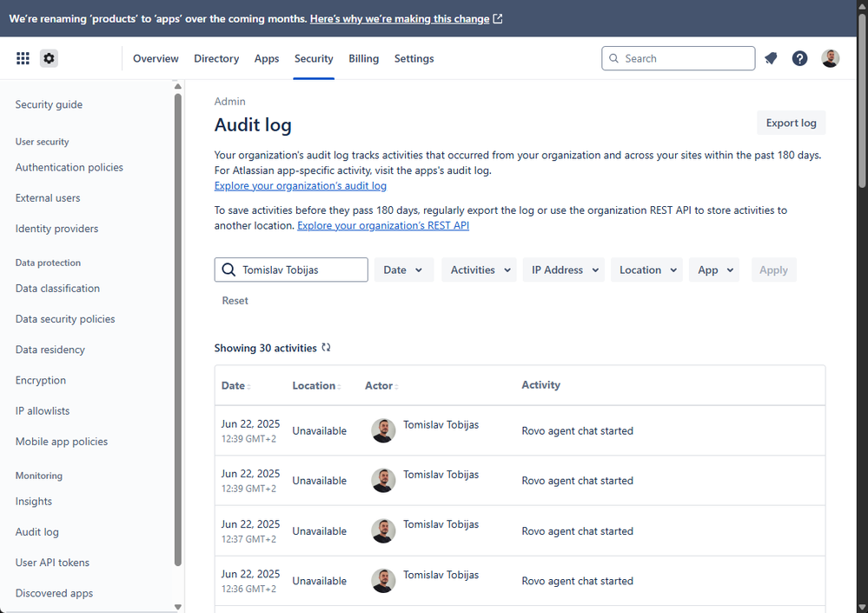Click the Admin breadcrumb

point(229,102)
